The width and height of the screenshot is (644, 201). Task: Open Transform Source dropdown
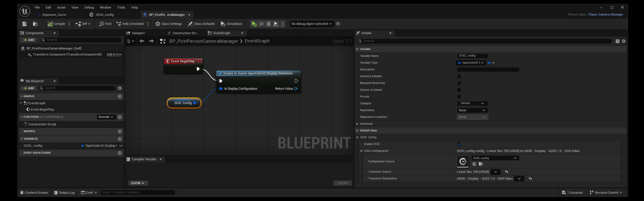coord(495,172)
